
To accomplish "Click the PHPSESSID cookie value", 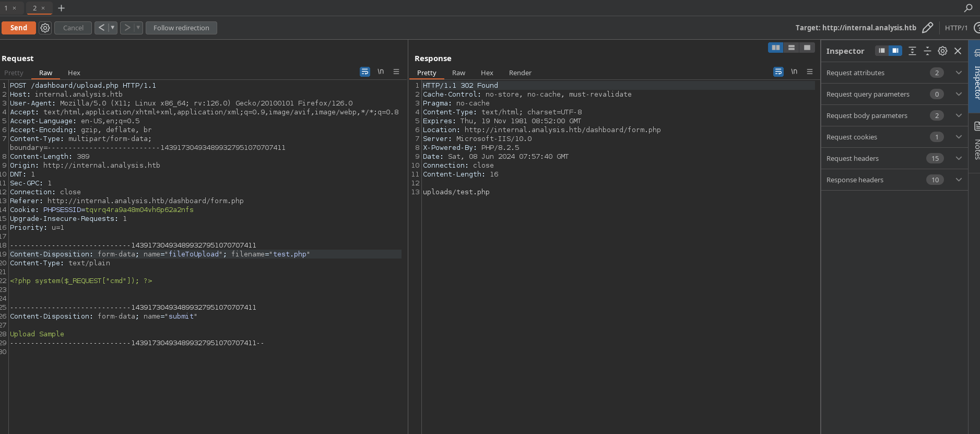I will pos(139,209).
